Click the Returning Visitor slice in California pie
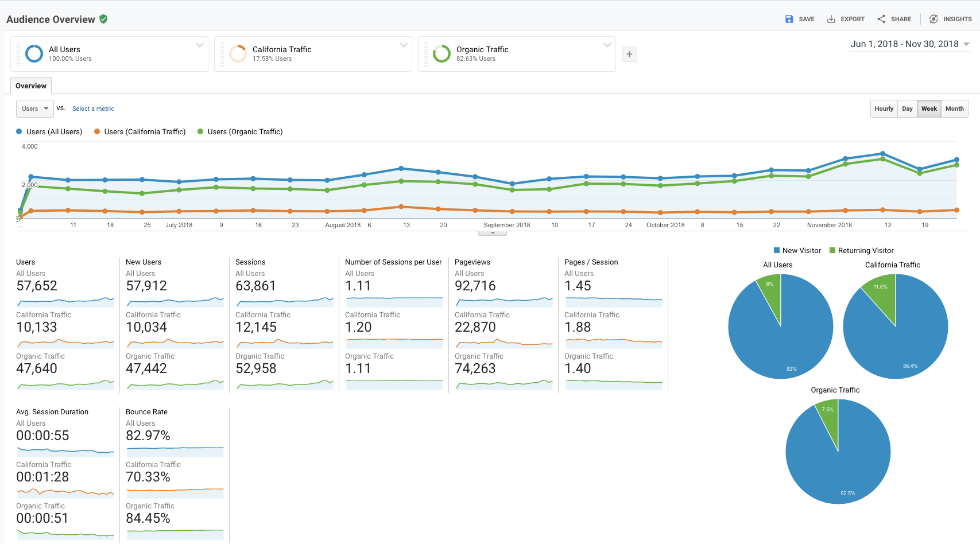980x544 pixels. (882, 293)
